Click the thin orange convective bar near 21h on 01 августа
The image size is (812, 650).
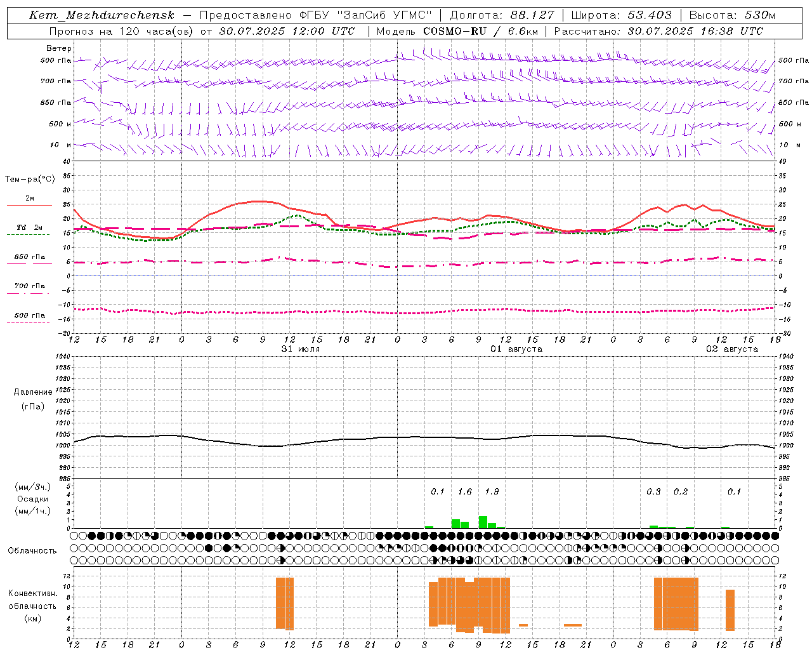(573, 625)
